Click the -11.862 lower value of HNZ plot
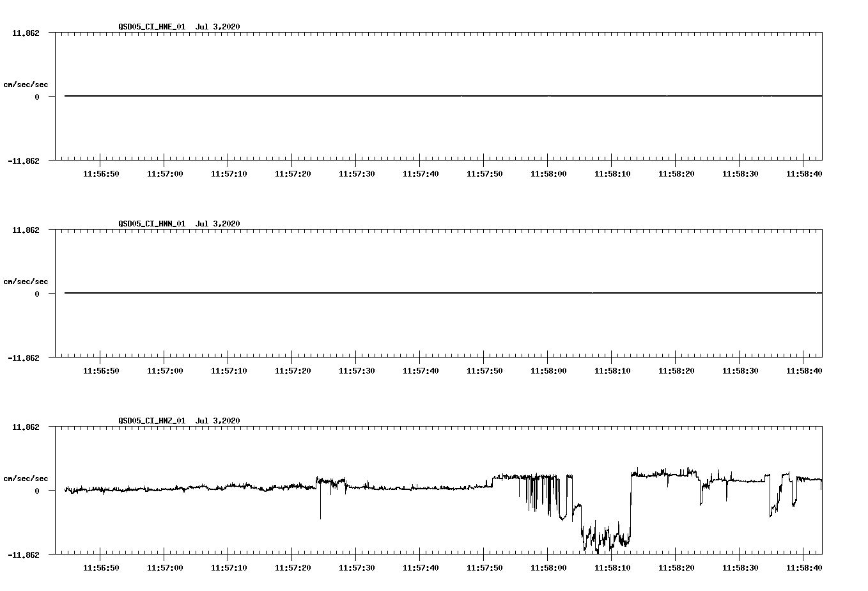 point(24,555)
